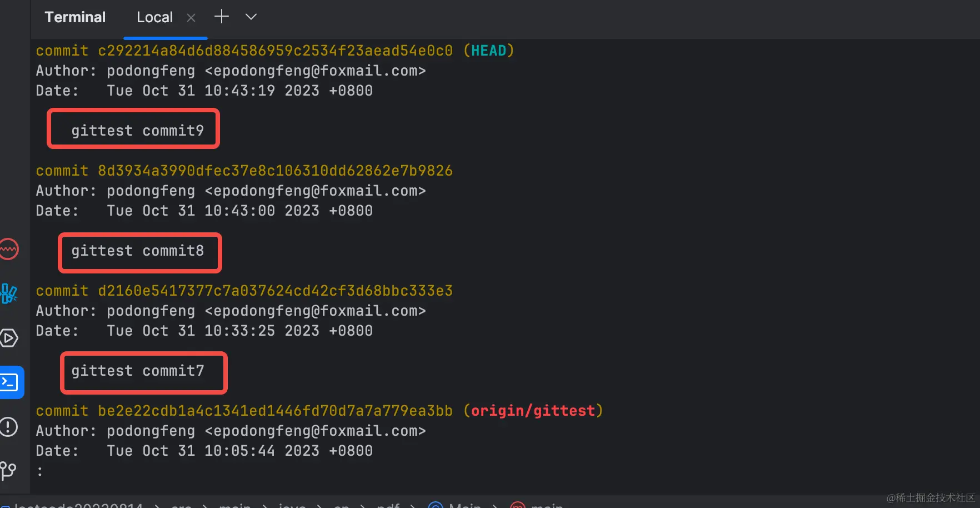This screenshot has height=508, width=980.
Task: Click the pager colon prompt at terminal bottom
Action: click(40, 471)
